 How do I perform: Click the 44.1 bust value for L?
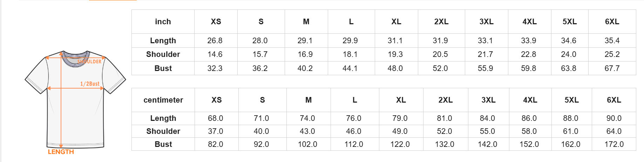[x=350, y=69]
